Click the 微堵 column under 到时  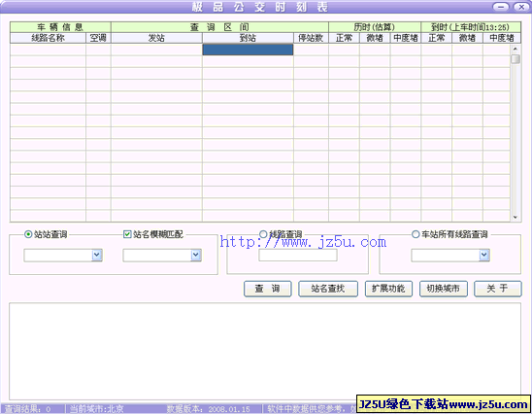coord(468,38)
